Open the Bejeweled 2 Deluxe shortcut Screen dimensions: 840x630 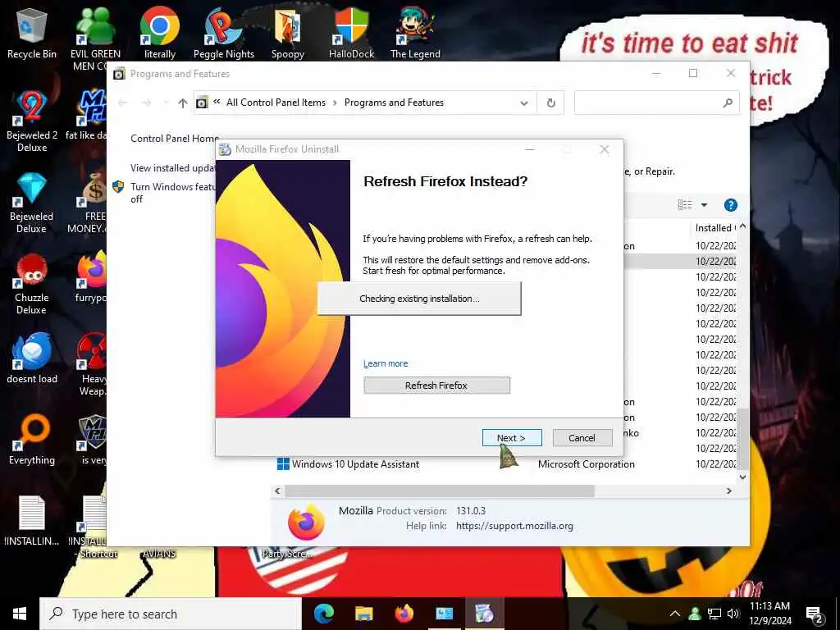pos(32,121)
